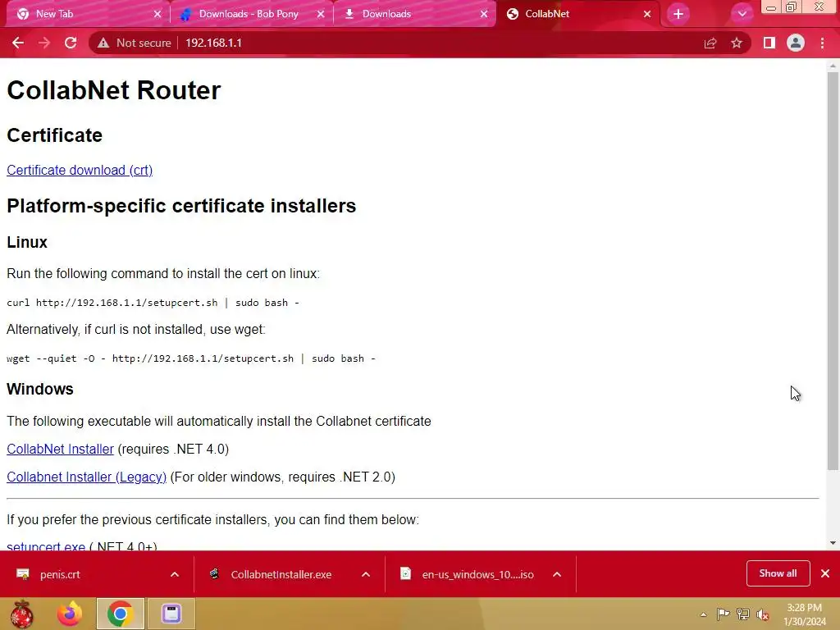The height and width of the screenshot is (630, 840).
Task: Open the network tray icon
Action: point(743,614)
